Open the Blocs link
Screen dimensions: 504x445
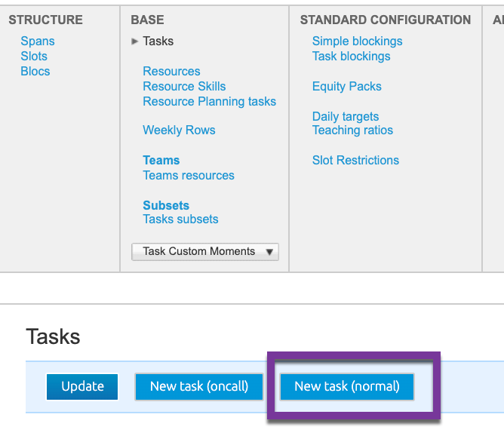[x=35, y=72]
